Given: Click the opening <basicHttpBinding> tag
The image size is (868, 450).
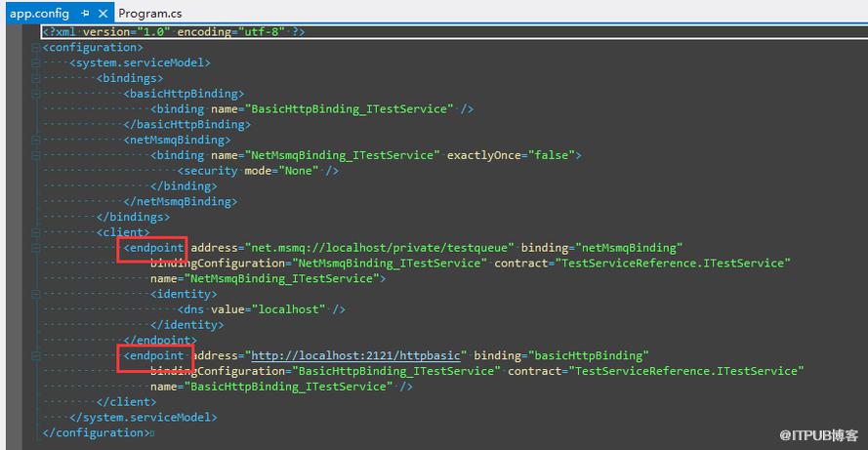Looking at the screenshot, I should point(184,94).
